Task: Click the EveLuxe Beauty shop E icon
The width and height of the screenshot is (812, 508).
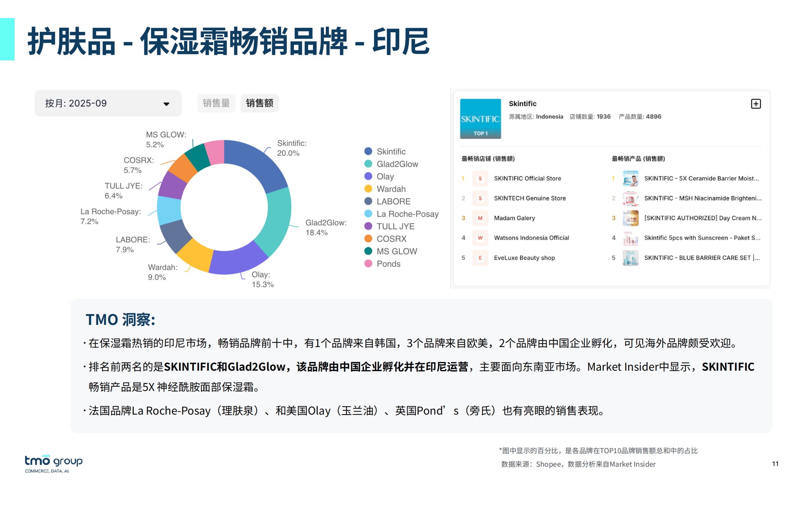Action: tap(480, 258)
